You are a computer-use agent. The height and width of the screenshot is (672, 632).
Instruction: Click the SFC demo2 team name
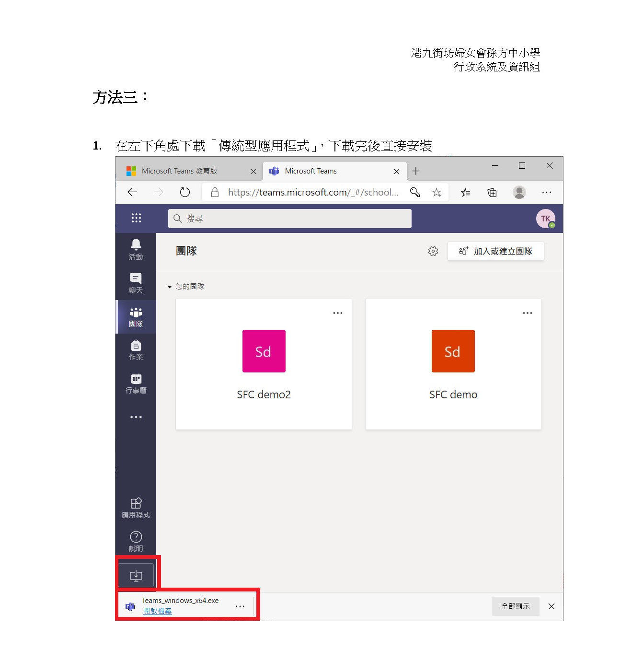click(264, 394)
